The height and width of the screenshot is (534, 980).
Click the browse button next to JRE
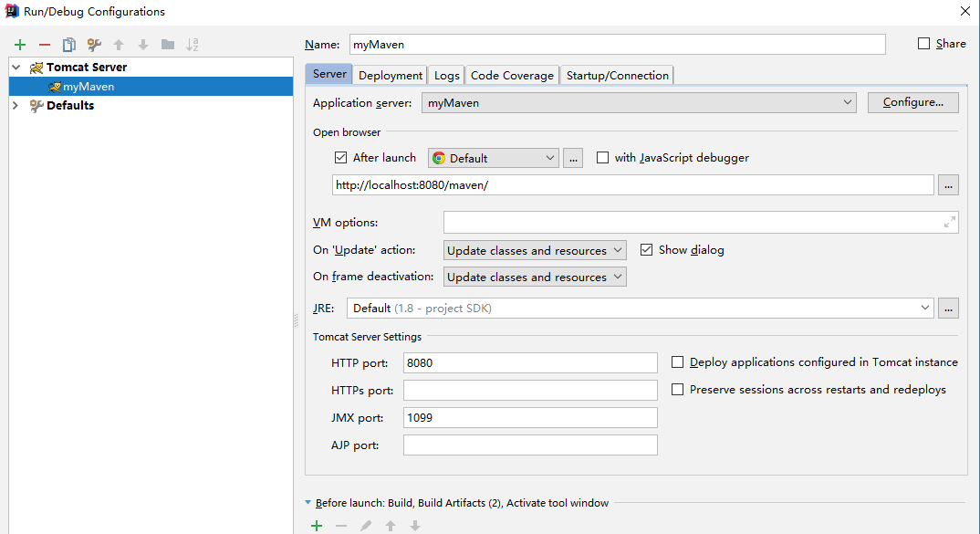point(948,309)
